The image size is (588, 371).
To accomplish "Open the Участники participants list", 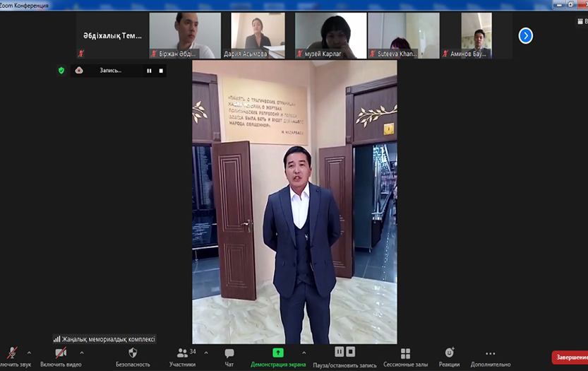I will tap(183, 353).
